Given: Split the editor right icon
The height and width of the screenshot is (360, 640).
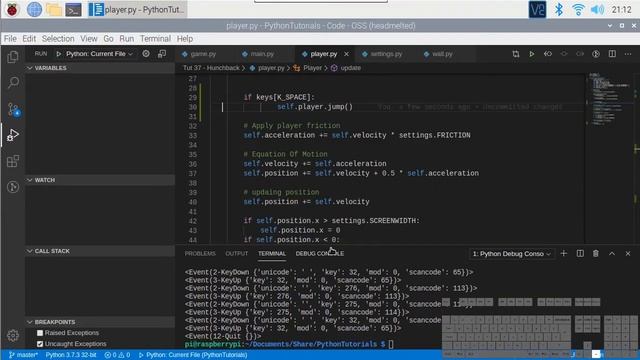Looking at the screenshot, I should point(612,54).
